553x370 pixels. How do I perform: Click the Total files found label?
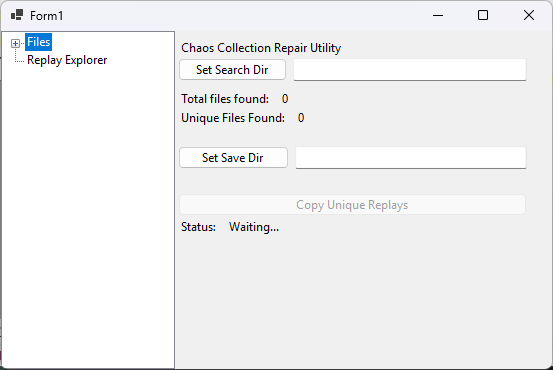[225, 99]
